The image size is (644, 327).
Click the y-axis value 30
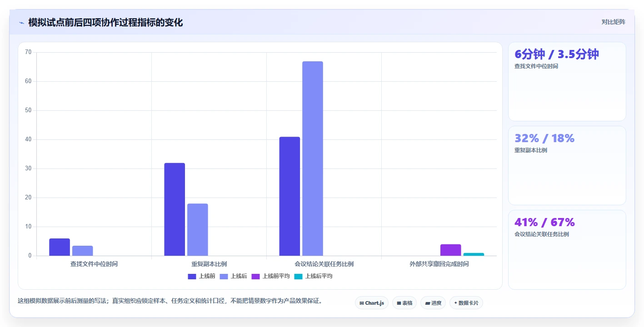[28, 168]
